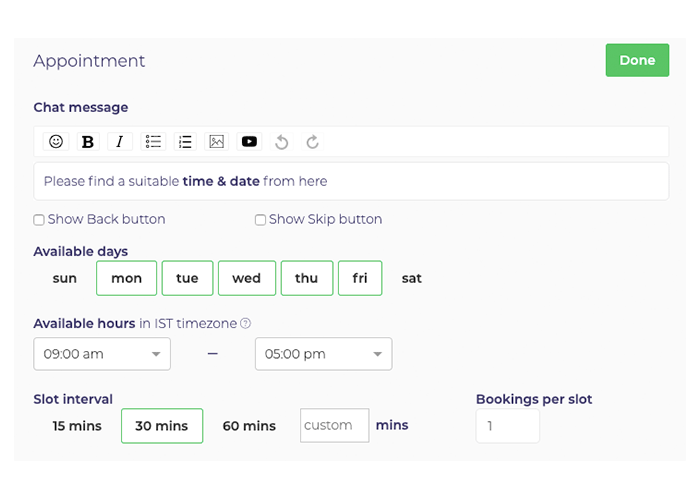Insert an image into the message

(217, 142)
